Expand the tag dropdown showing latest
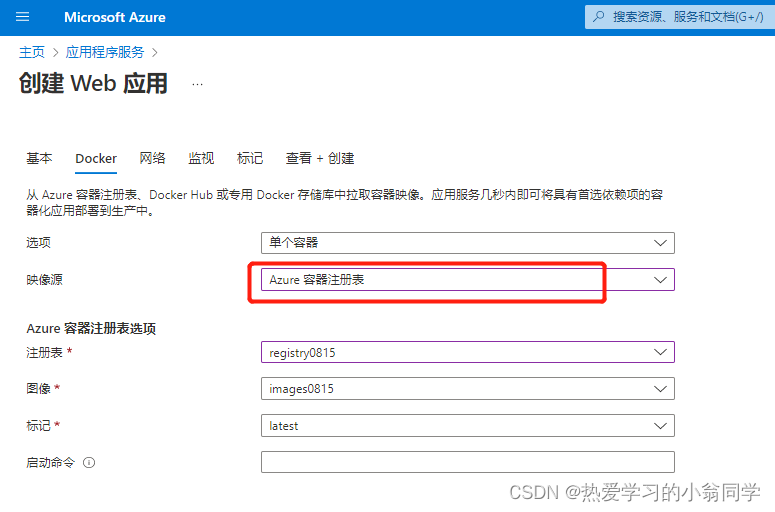 (468, 426)
